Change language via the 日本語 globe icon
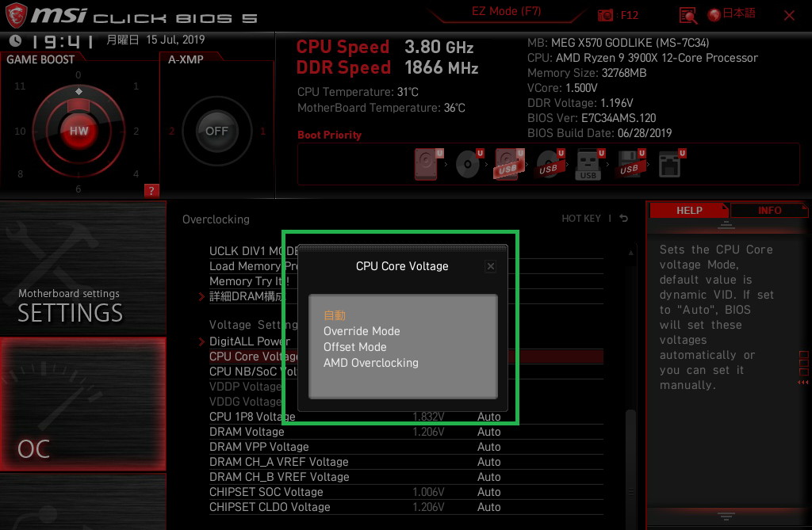The image size is (812, 530). (x=731, y=14)
